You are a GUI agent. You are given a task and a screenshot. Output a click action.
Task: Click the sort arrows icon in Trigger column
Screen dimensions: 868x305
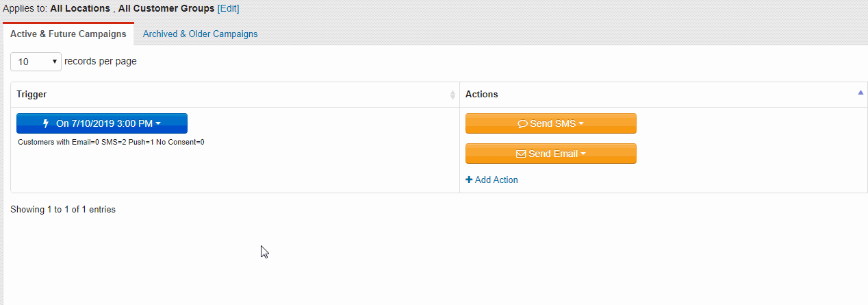452,95
